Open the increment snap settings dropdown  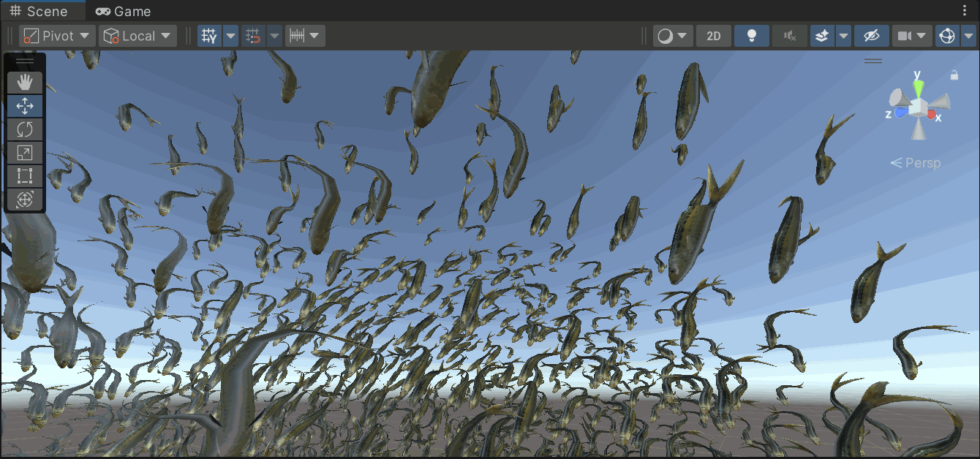[x=305, y=36]
